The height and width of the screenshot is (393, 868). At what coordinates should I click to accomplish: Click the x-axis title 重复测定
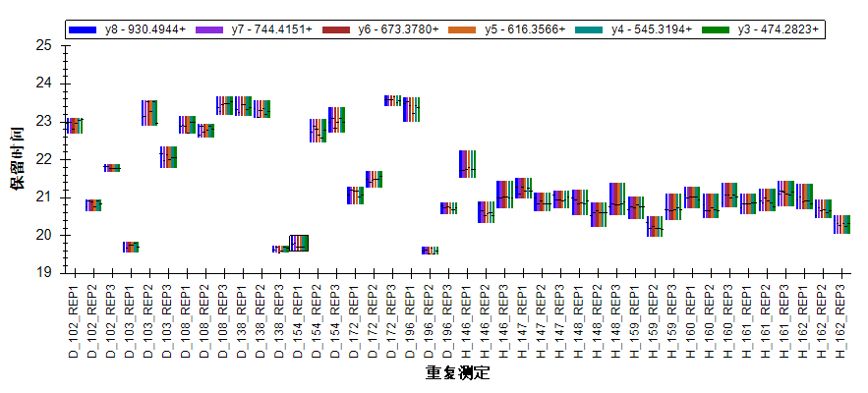(457, 373)
